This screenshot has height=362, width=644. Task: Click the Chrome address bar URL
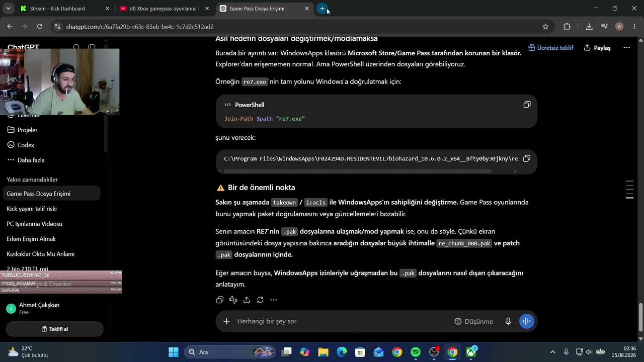[x=140, y=27]
